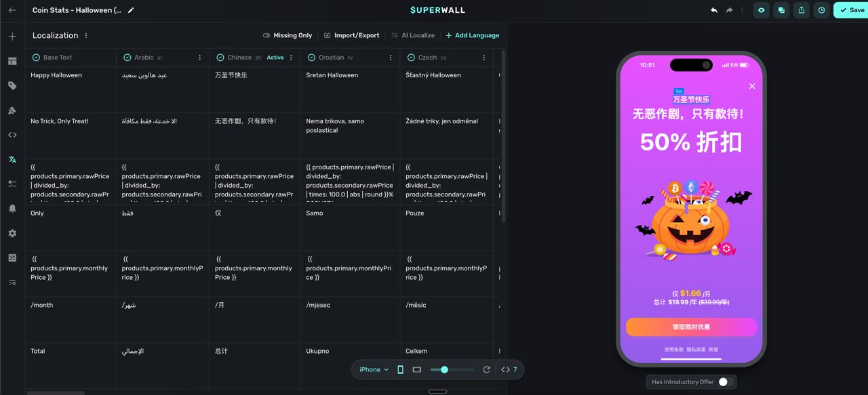The image size is (868, 395).
Task: Open the iPhone device dropdown
Action: [374, 369]
